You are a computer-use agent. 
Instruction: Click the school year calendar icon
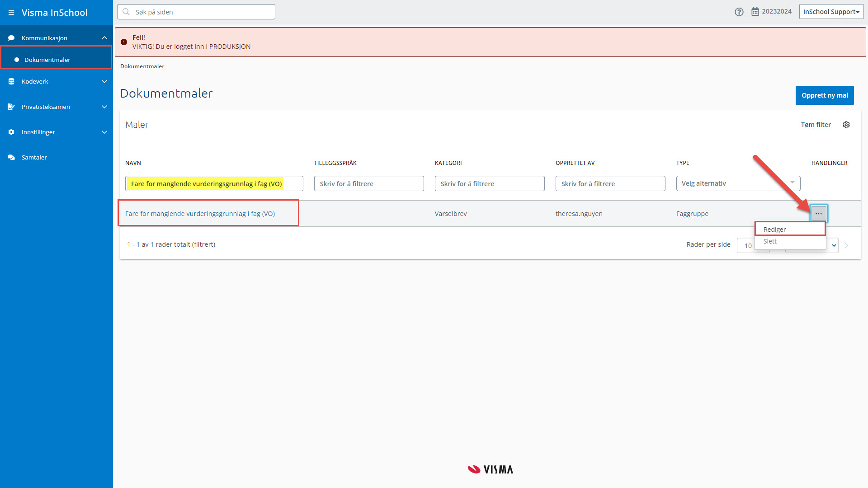click(755, 12)
